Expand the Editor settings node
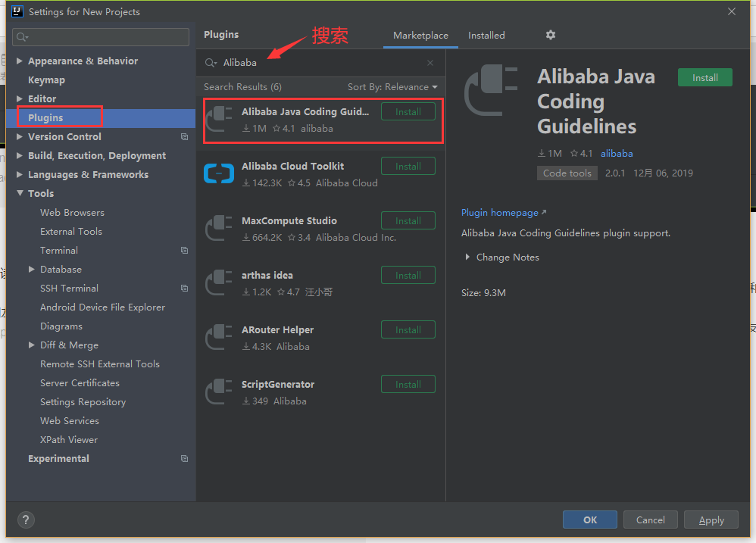Image resolution: width=756 pixels, height=543 pixels. pyautogui.click(x=20, y=98)
